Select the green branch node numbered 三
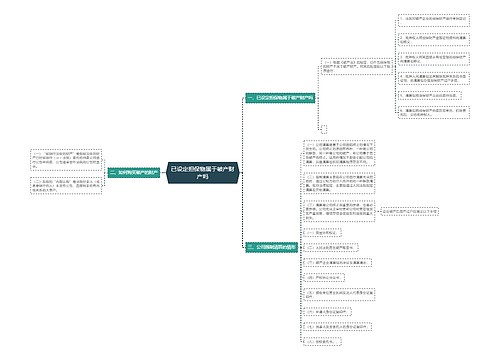 271,247
